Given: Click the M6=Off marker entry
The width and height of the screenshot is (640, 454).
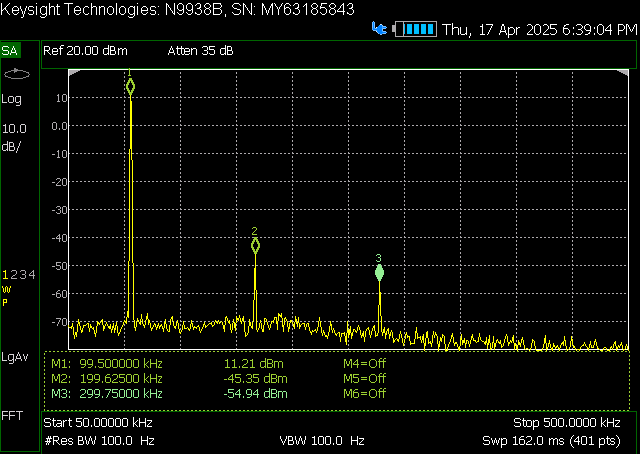Looking at the screenshot, I should point(364,394).
